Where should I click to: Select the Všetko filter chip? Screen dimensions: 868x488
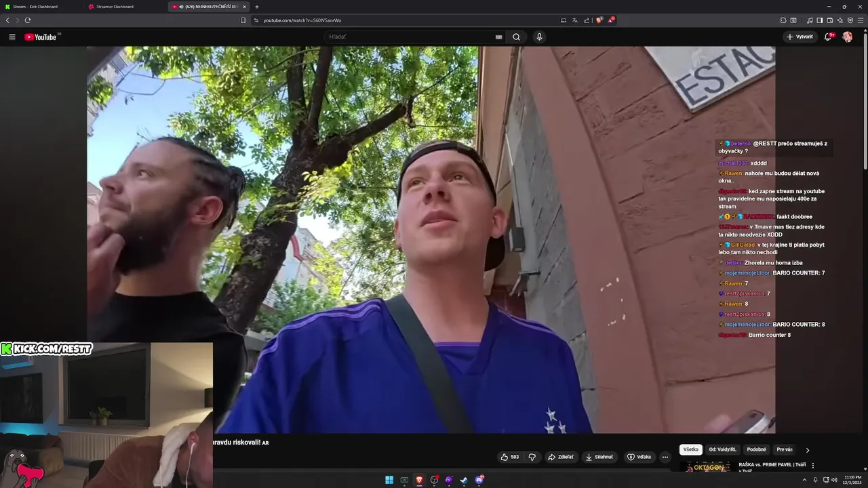(690, 449)
